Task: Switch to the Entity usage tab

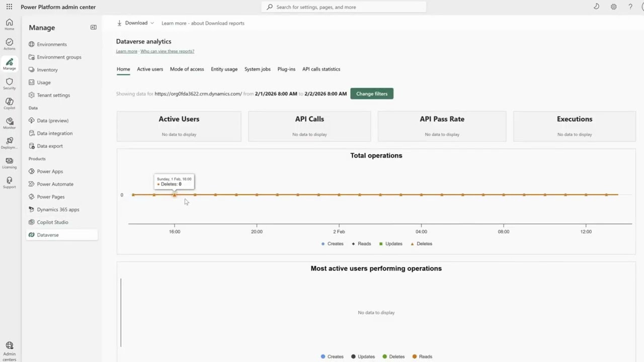Action: pos(224,69)
